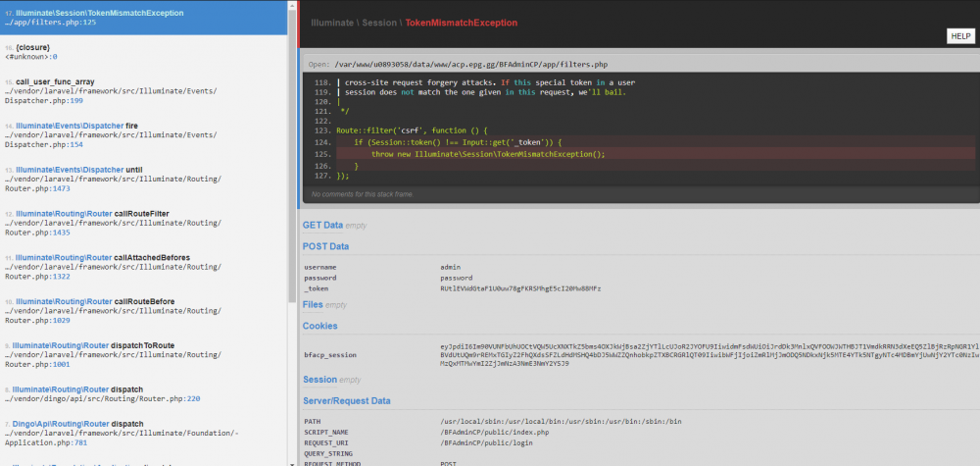Screen dimensions: 980x466
Task: Click the POST Data section heading
Action: [x=326, y=246]
